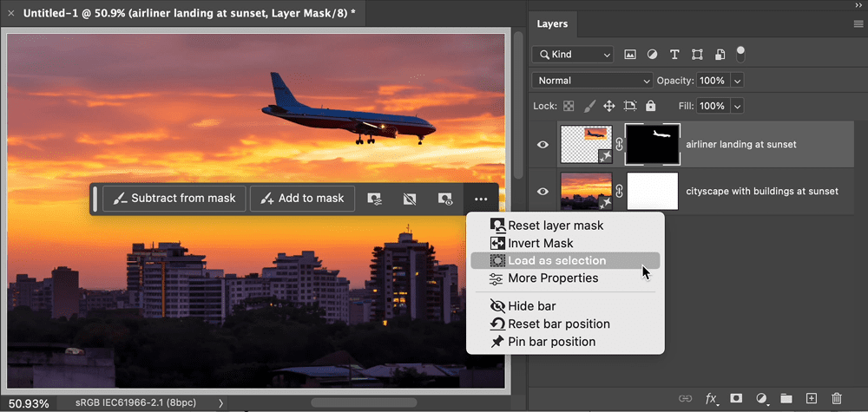
Task: Open the Fill slider arrow
Action: point(737,106)
